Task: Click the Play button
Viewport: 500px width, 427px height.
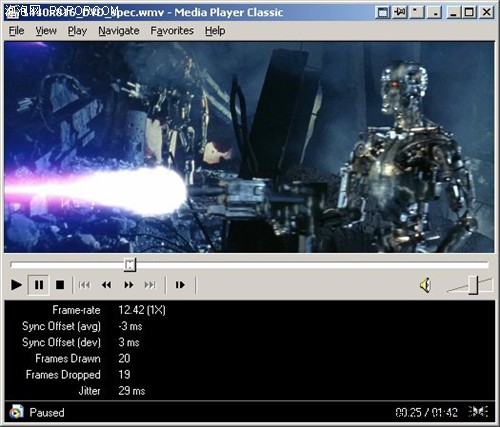Action: [x=16, y=285]
